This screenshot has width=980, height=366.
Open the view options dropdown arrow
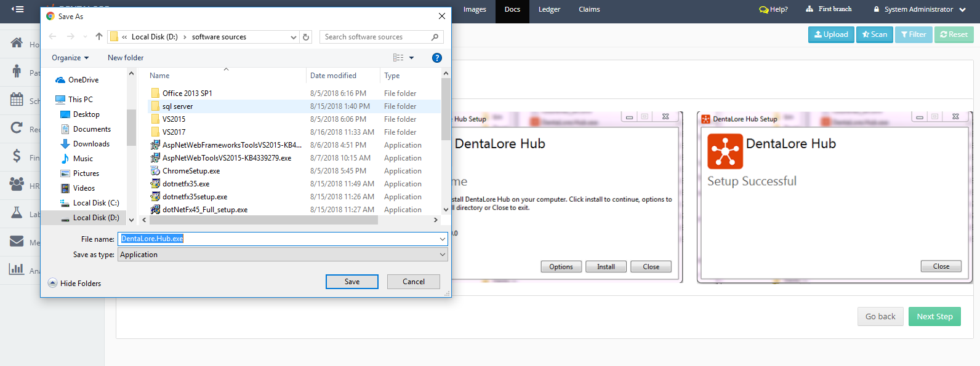pyautogui.click(x=412, y=58)
